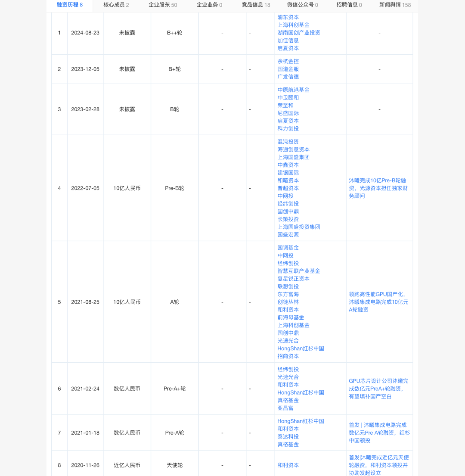Open the 天使轮 financing news article link
Viewport: 465px width, 476px height.
pos(378,465)
